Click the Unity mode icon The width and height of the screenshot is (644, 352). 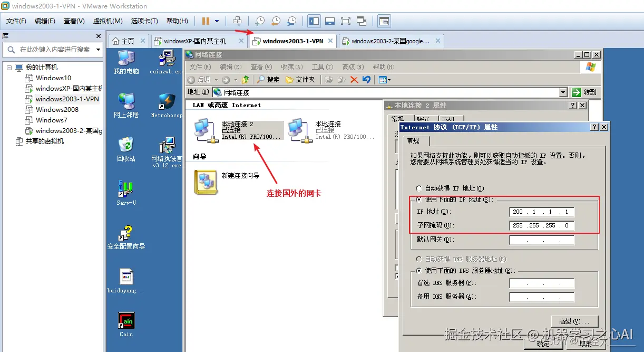point(362,21)
